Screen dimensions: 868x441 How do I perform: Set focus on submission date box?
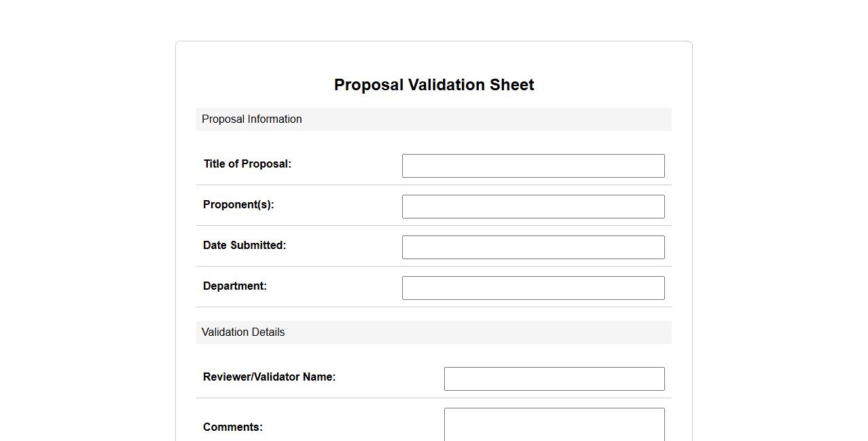click(x=533, y=247)
